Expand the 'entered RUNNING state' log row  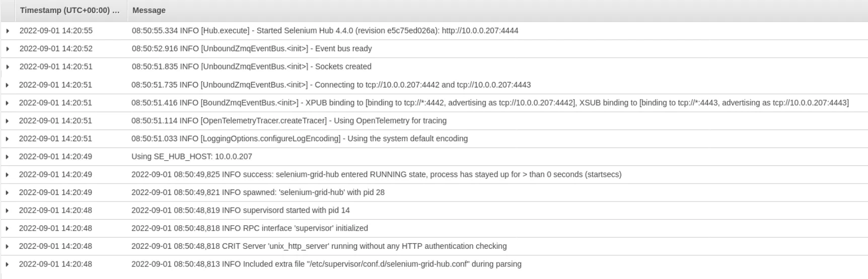click(8, 174)
